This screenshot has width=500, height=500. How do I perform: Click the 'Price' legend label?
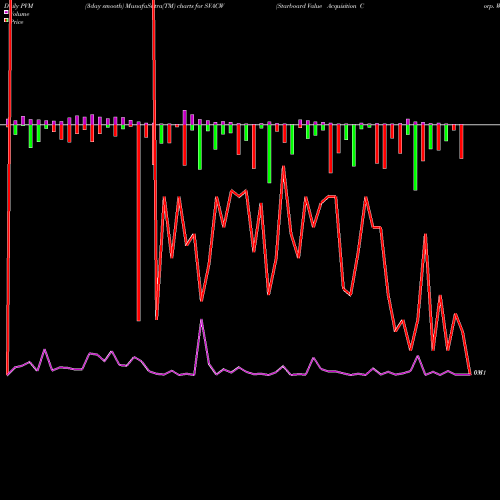click(x=17, y=22)
